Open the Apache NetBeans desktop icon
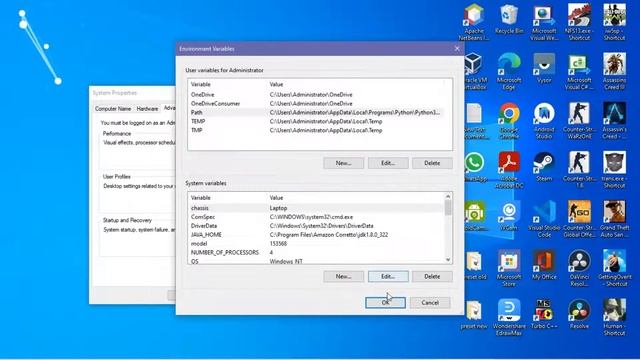640x360 pixels. pyautogui.click(x=474, y=21)
